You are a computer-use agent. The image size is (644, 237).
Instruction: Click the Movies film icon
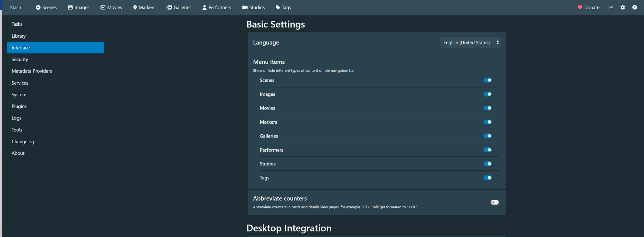point(103,7)
